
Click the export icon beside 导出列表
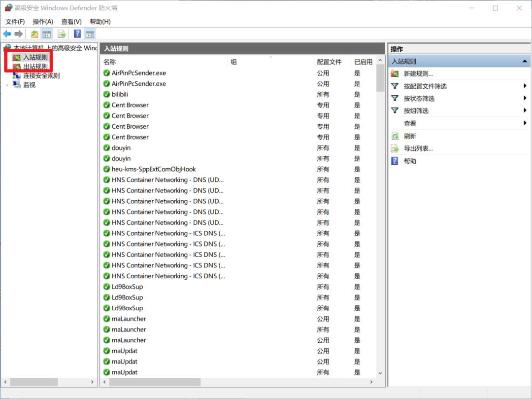[395, 148]
